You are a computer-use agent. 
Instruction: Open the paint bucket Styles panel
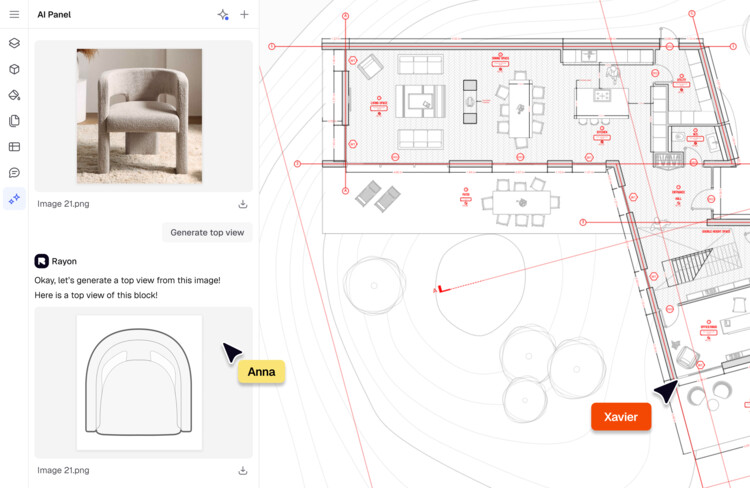point(14,95)
